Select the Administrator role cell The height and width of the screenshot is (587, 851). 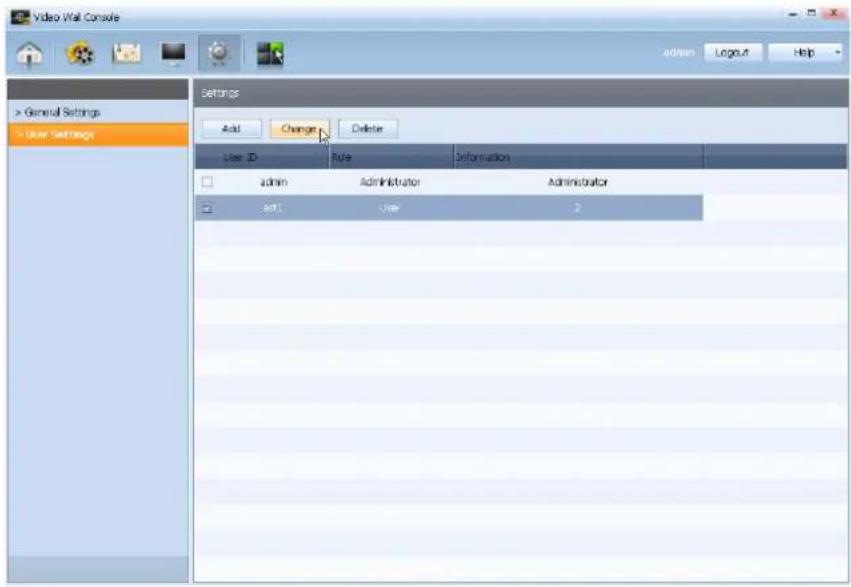[x=390, y=182]
